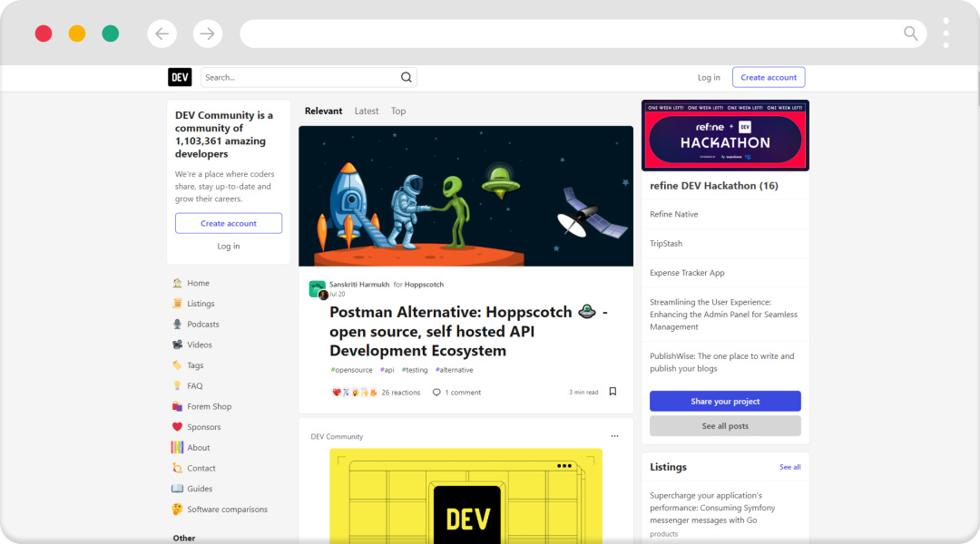Click the Tags label icon
This screenshot has height=544, width=980.
(x=178, y=365)
